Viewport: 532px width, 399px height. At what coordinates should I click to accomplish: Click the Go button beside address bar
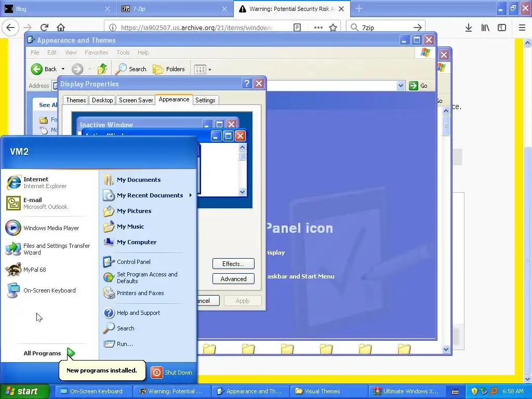(418, 86)
